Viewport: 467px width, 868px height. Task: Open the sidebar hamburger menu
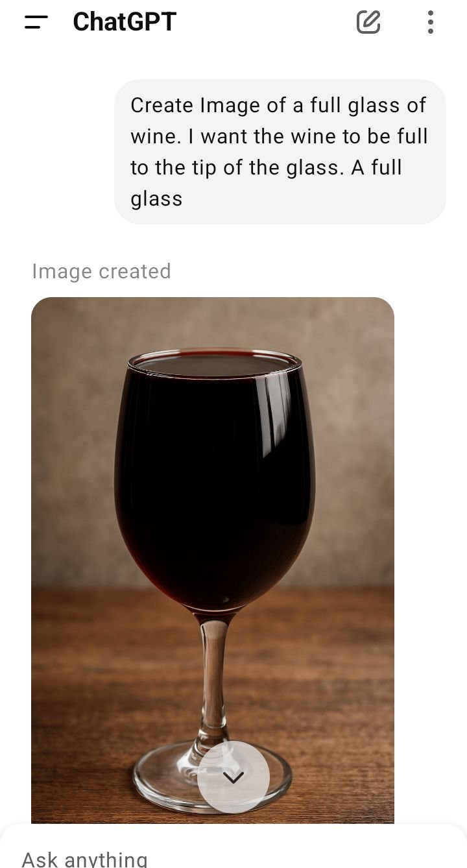pyautogui.click(x=36, y=22)
